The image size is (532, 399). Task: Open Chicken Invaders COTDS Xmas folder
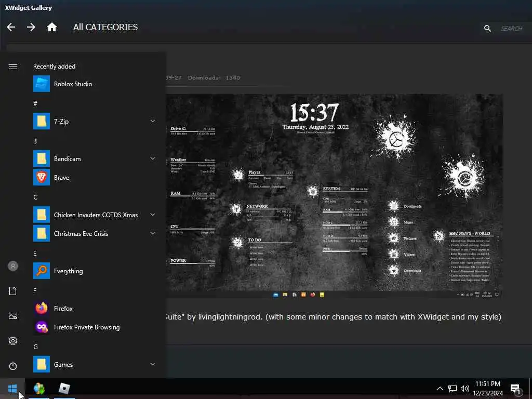point(94,215)
